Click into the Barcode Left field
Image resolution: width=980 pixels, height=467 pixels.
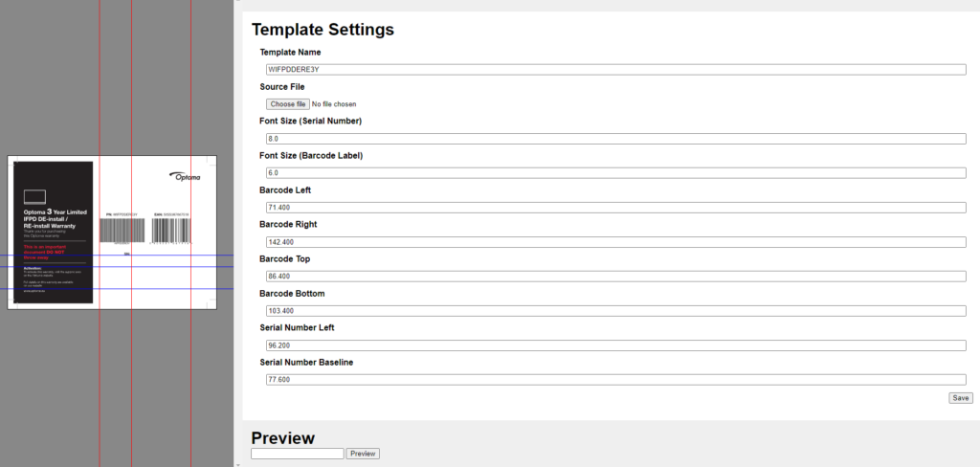(615, 208)
